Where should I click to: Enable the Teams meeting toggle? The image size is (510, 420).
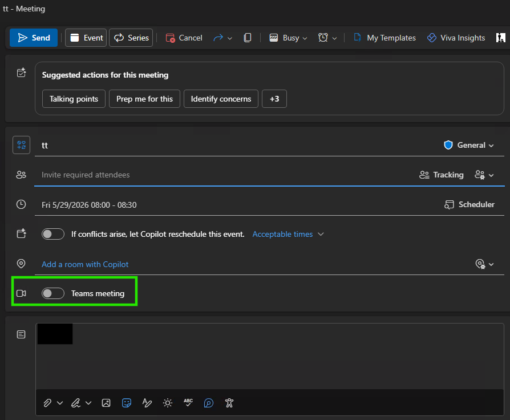pos(53,293)
